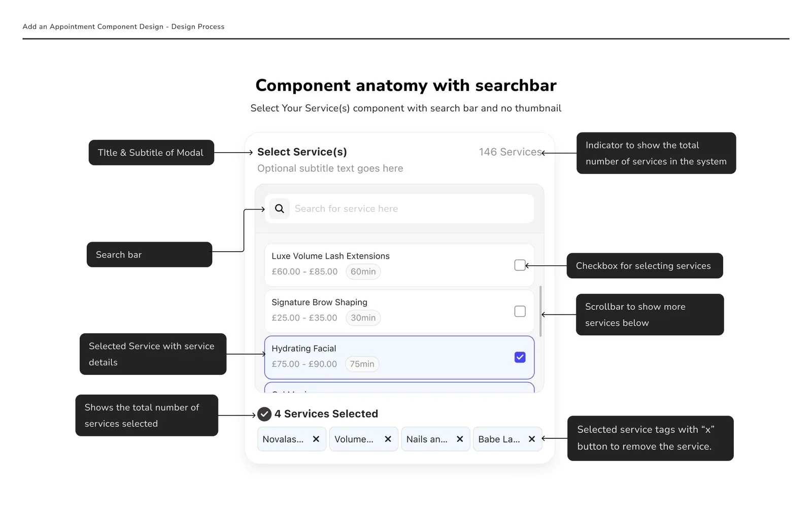Click the checkmark icon beside 4 Services Selected
Screen dimensions: 812x518
[x=264, y=415]
